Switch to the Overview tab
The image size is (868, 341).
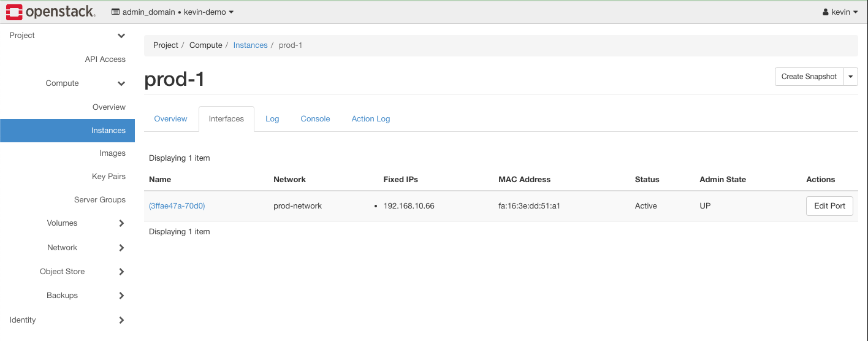coord(170,119)
